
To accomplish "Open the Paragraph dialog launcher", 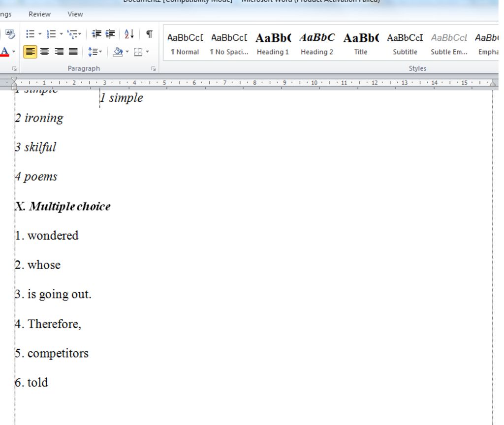I will (154, 69).
